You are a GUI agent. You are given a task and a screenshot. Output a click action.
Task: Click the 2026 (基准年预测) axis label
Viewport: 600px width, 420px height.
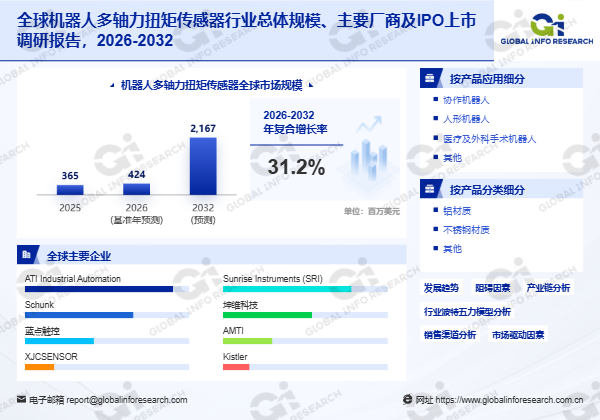pyautogui.click(x=137, y=213)
